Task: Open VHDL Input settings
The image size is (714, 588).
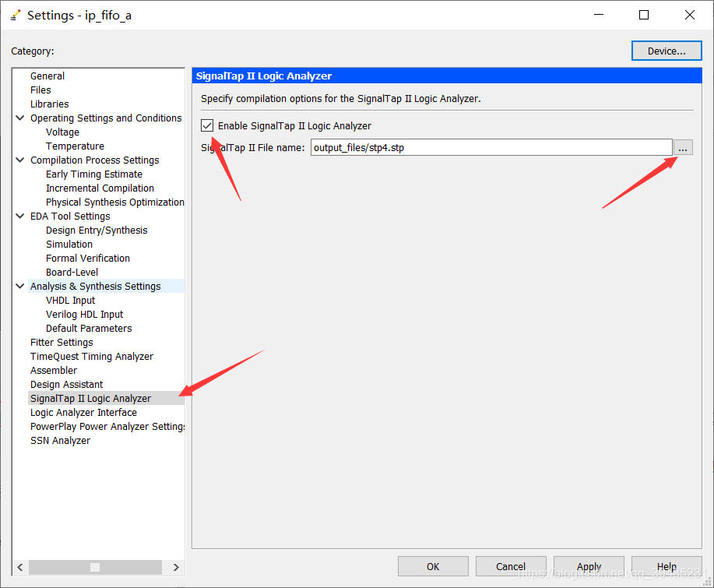Action: 71,301
